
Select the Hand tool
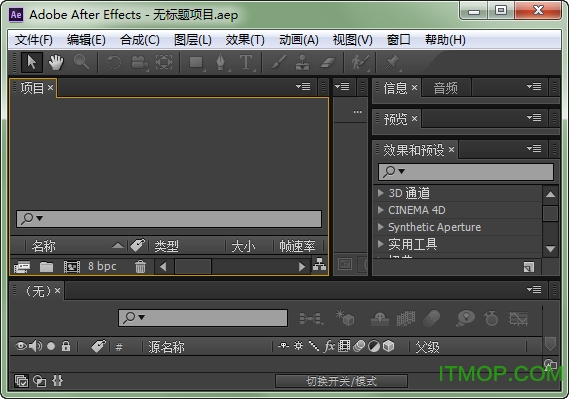(x=56, y=62)
